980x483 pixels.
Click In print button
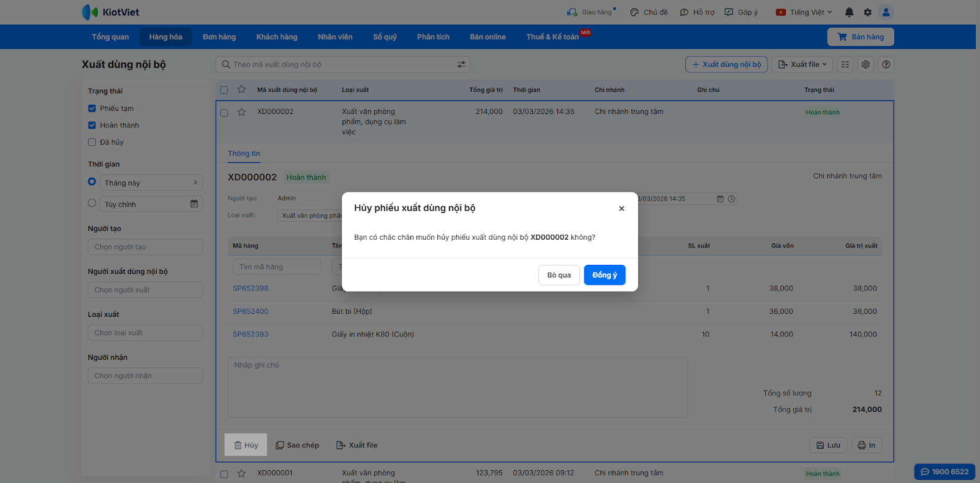(867, 445)
